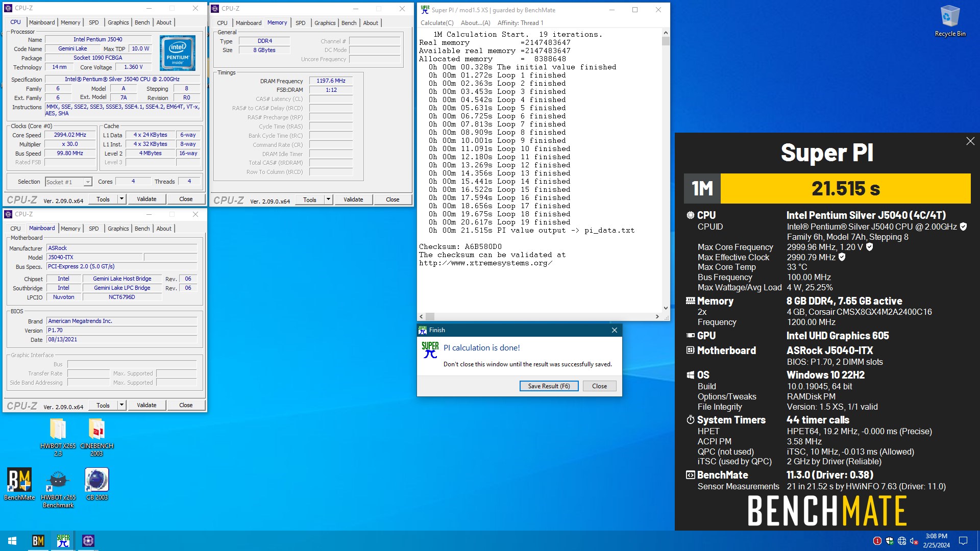Click Save Result (F6) button

(549, 386)
